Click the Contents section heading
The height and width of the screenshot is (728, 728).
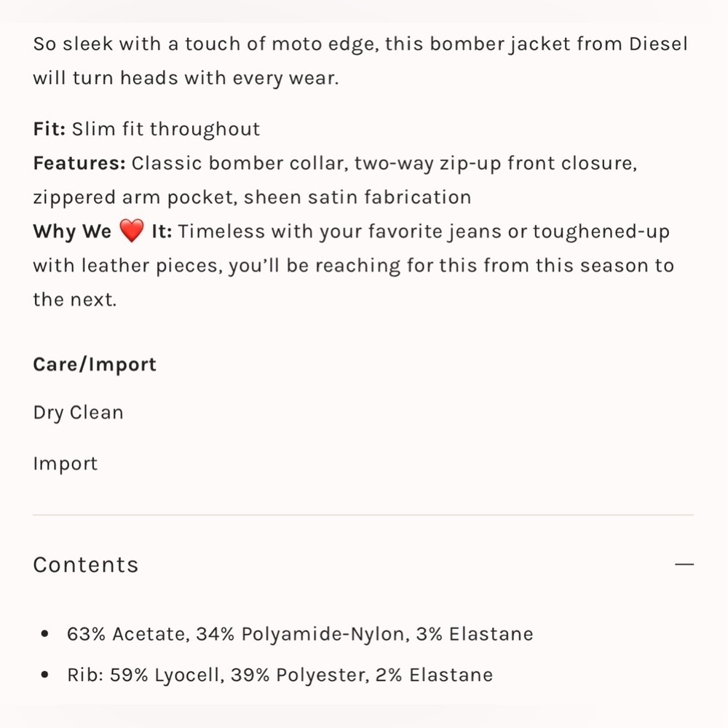point(86,565)
